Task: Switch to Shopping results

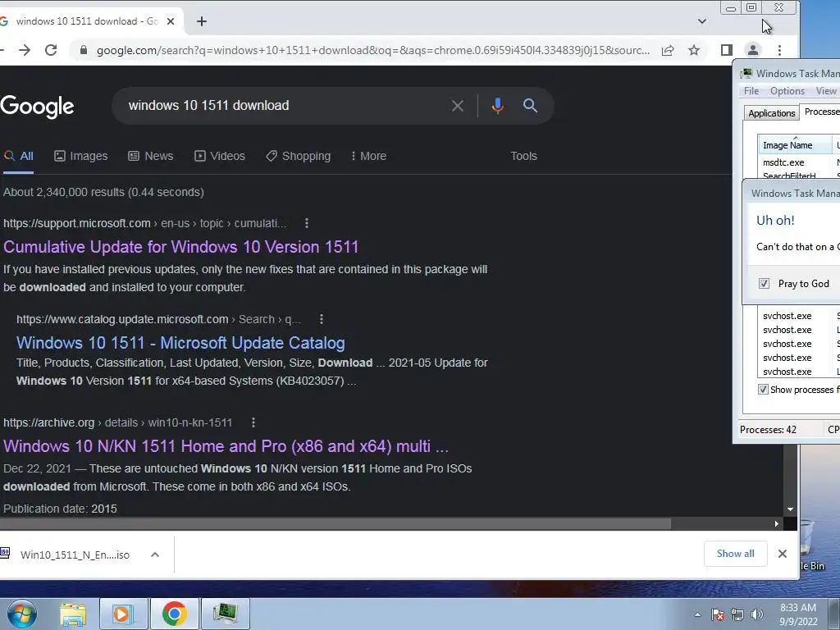Action: (299, 156)
